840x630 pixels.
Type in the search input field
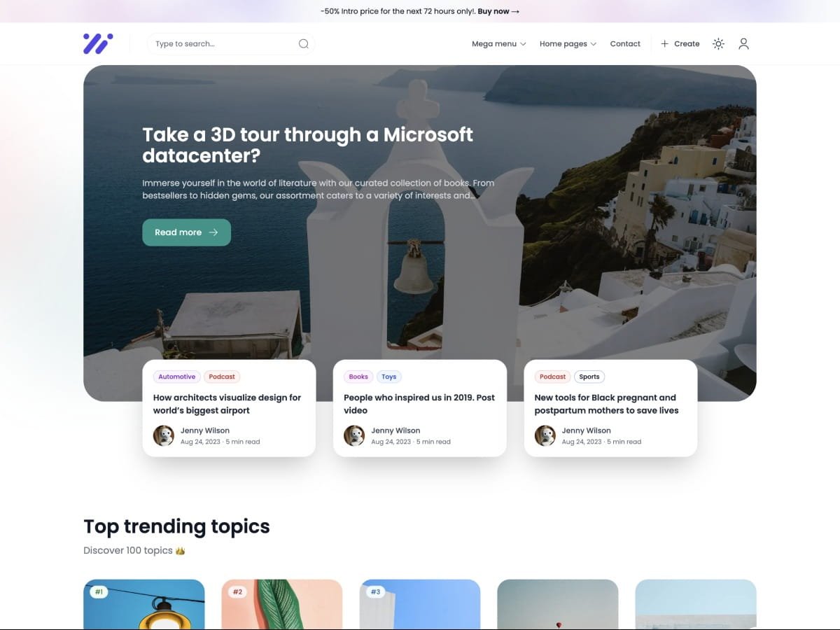pos(220,43)
